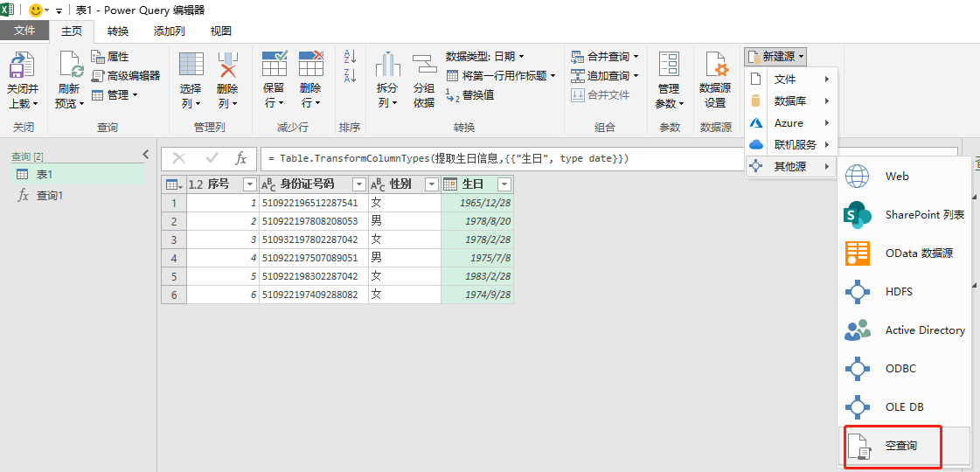The width and height of the screenshot is (980, 472).
Task: Expand the Merge Queries (合并查询) dropdown
Action: click(x=636, y=57)
